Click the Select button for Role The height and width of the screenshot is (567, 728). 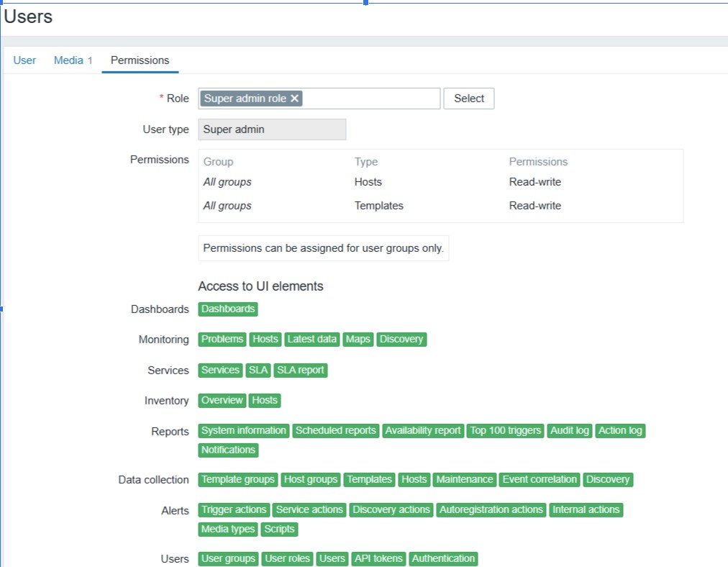(469, 99)
